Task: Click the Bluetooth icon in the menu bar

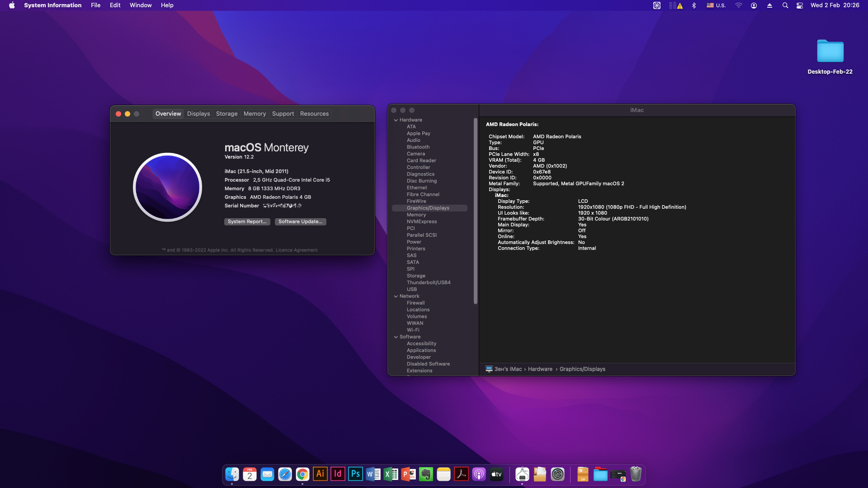Action: point(694,5)
